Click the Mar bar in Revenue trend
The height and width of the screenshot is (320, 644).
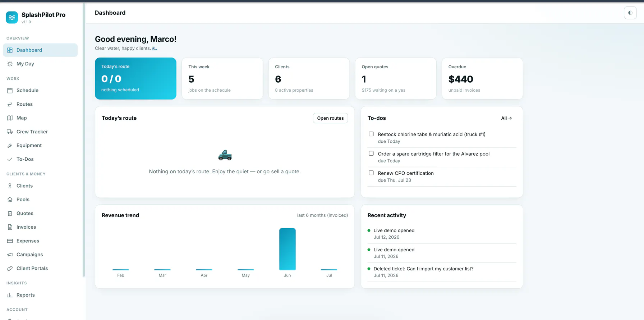tap(162, 269)
